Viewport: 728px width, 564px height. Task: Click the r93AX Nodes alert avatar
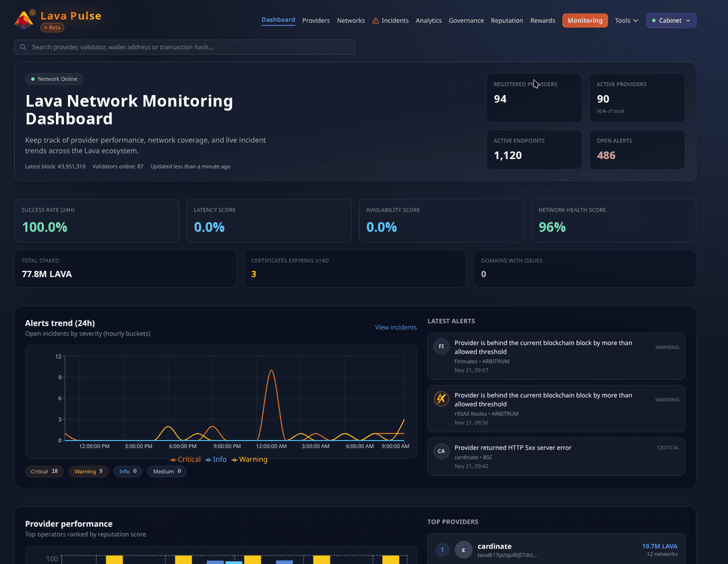coord(441,398)
